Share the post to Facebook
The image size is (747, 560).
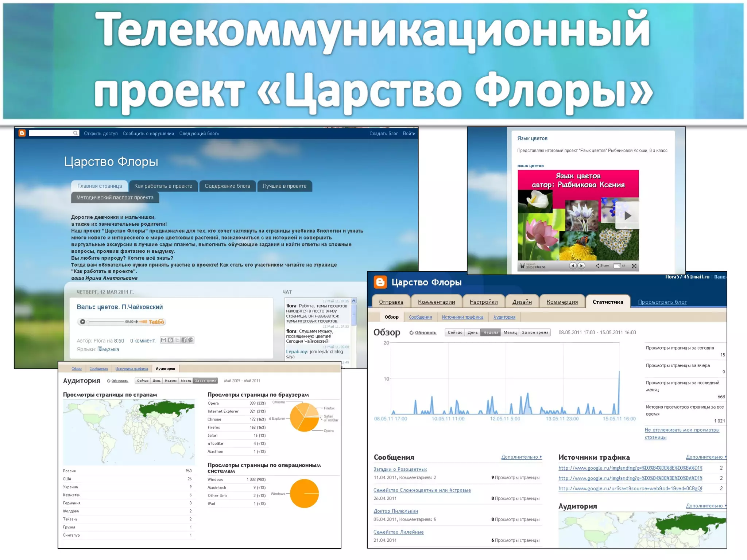point(184,340)
